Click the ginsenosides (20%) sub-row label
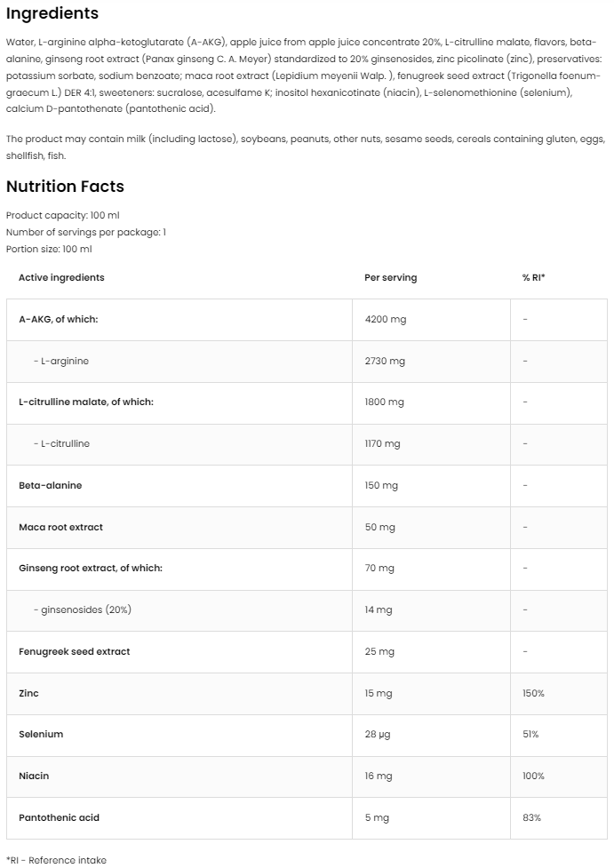The height and width of the screenshot is (868, 614). tap(83, 609)
